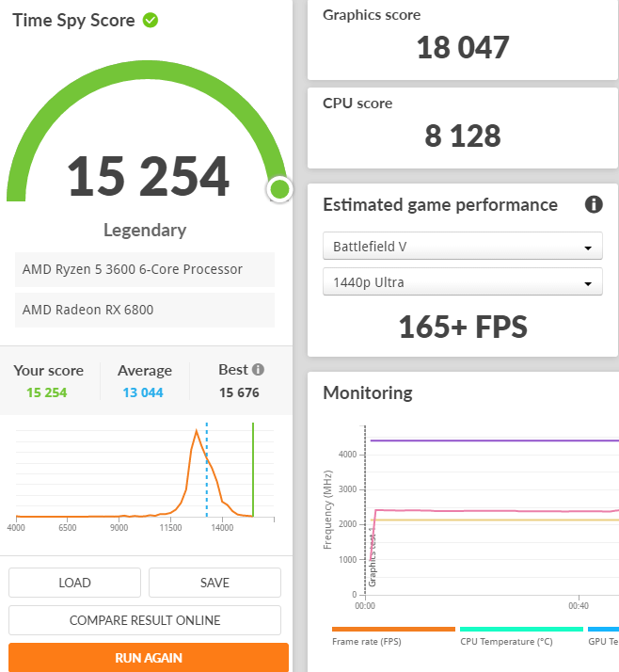The width and height of the screenshot is (619, 672).
Task: Click the AMD Ryzen 5 3600 processor row
Action: [145, 269]
